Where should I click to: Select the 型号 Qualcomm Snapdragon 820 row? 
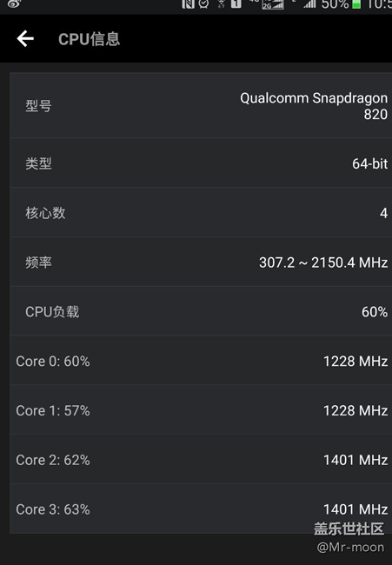[x=201, y=105]
